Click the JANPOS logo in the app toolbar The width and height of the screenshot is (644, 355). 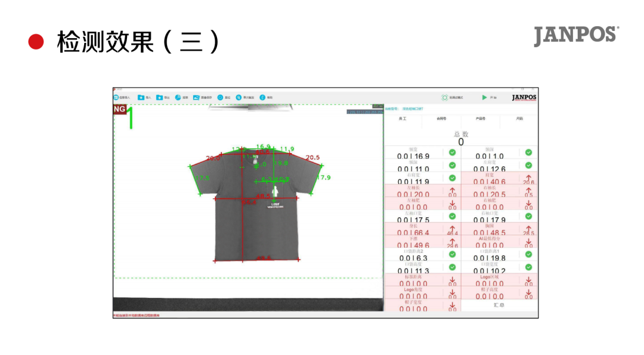(524, 98)
